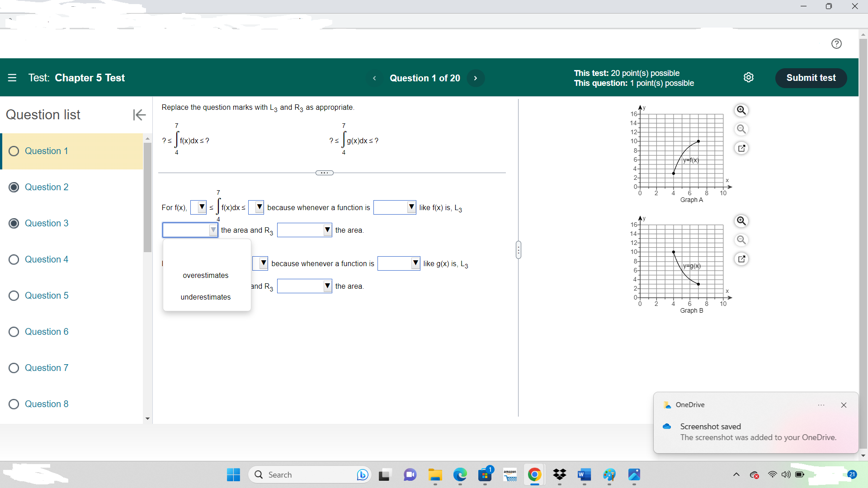868x488 pixels.
Task: Open R3 dropdown before 'the area' for f(x)
Action: point(304,230)
